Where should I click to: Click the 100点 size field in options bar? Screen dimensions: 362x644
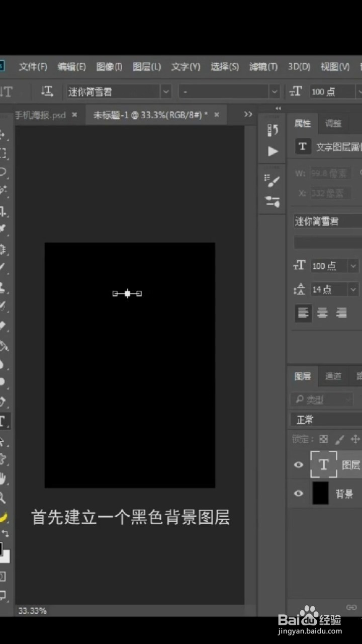coord(331,92)
